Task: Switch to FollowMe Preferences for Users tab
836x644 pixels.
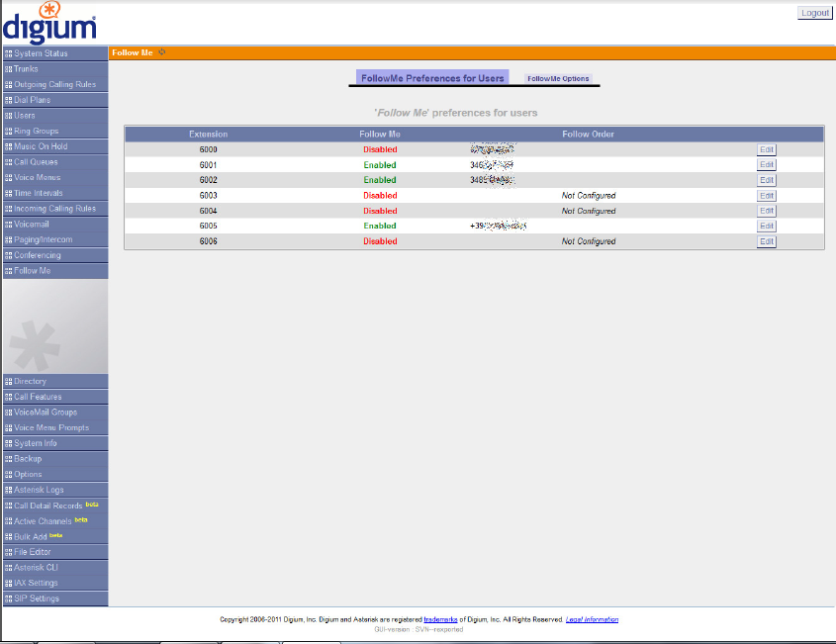Action: coord(432,78)
